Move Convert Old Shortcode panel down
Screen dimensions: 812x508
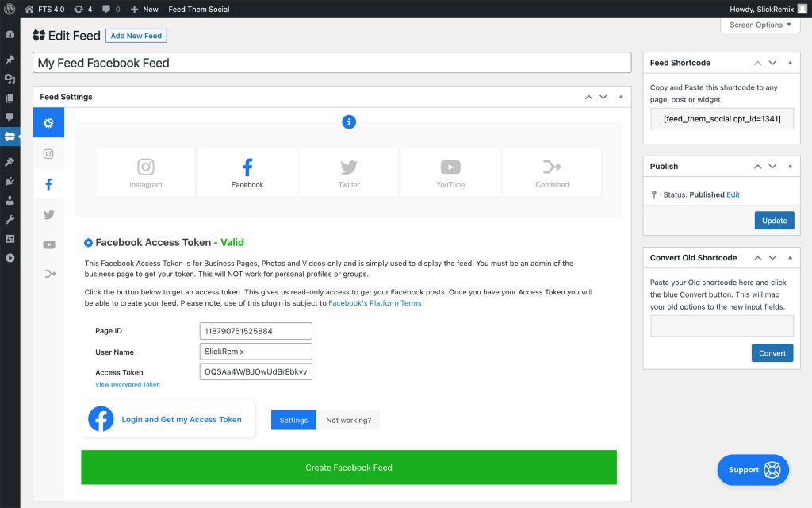pyautogui.click(x=772, y=258)
